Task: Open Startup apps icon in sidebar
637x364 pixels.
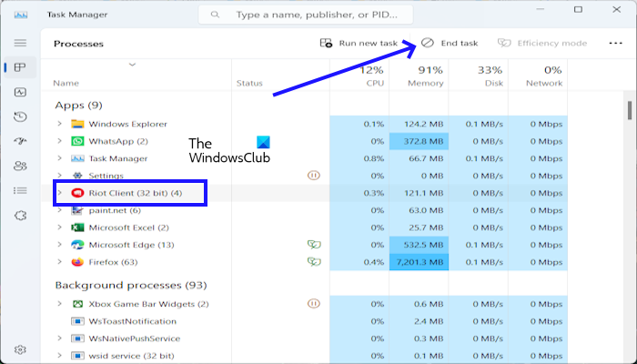Action: [x=20, y=141]
